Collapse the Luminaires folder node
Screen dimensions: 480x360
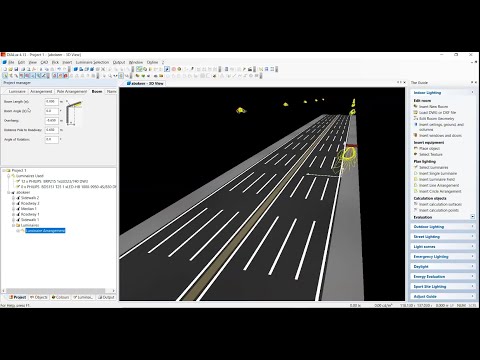(x=13, y=225)
